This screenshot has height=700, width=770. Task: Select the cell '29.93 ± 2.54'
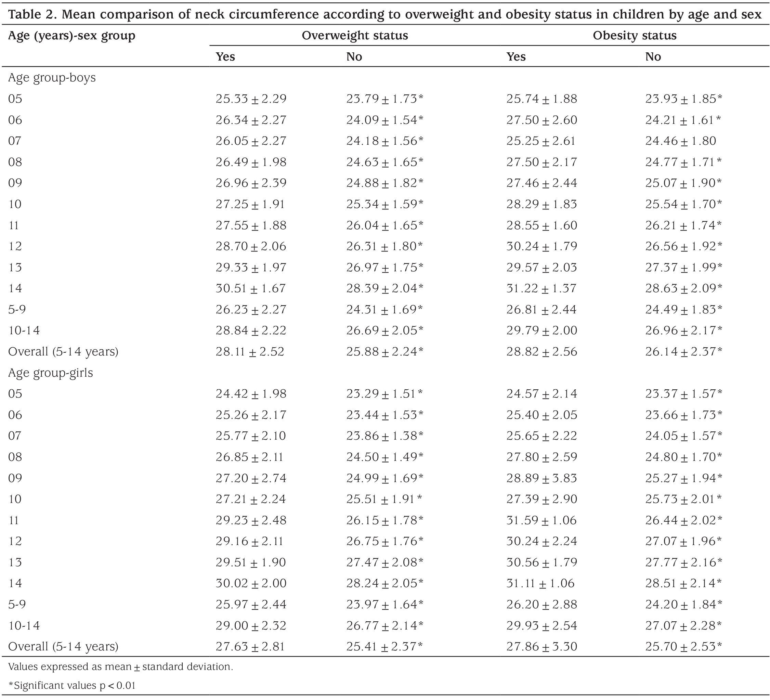pos(541,626)
